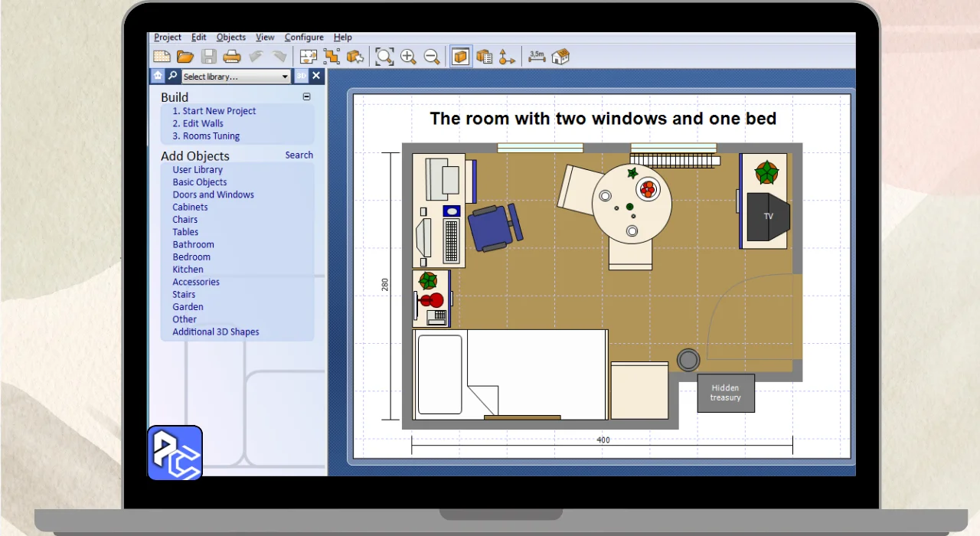Click the home icon in library panel

click(158, 76)
